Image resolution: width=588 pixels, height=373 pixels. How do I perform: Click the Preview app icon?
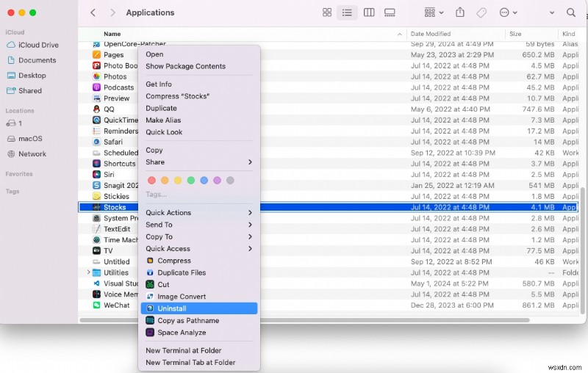click(97, 98)
